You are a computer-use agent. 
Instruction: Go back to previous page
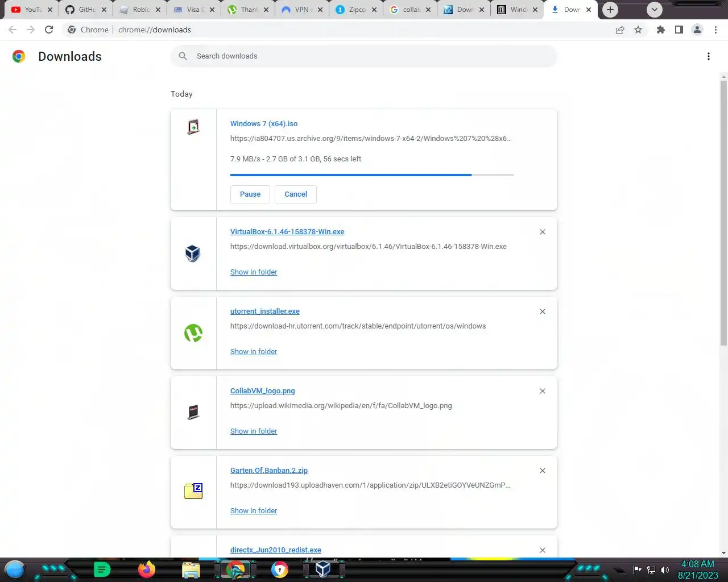point(13,30)
